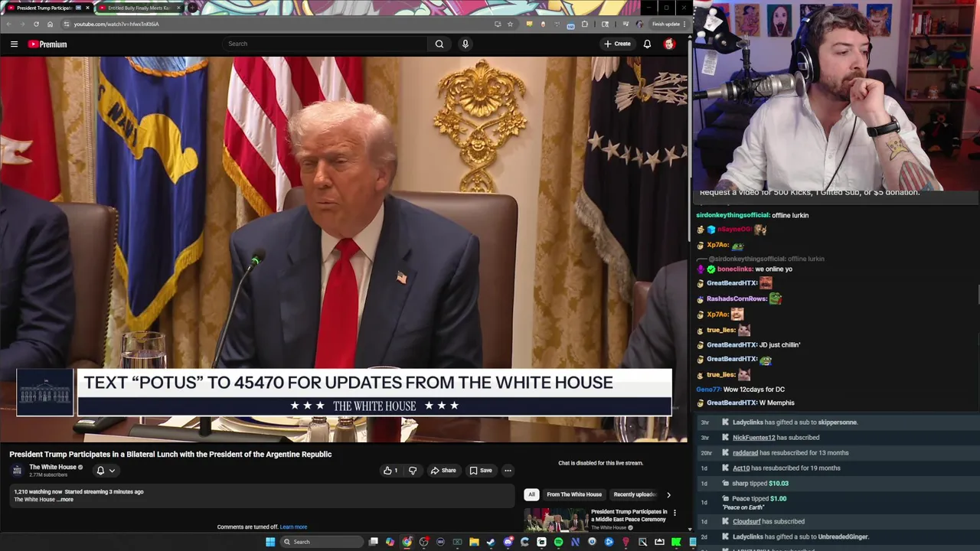Dislike the video with thumbs down
The height and width of the screenshot is (551, 980).
[413, 471]
